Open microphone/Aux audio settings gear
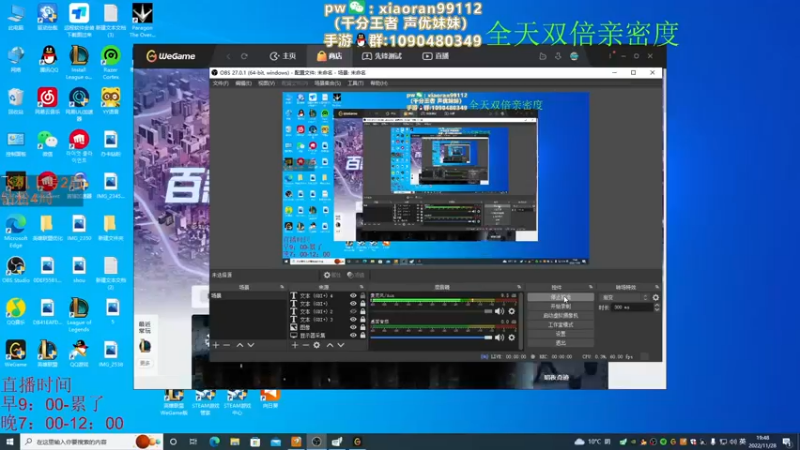Image resolution: width=800 pixels, height=450 pixels. tap(512, 311)
